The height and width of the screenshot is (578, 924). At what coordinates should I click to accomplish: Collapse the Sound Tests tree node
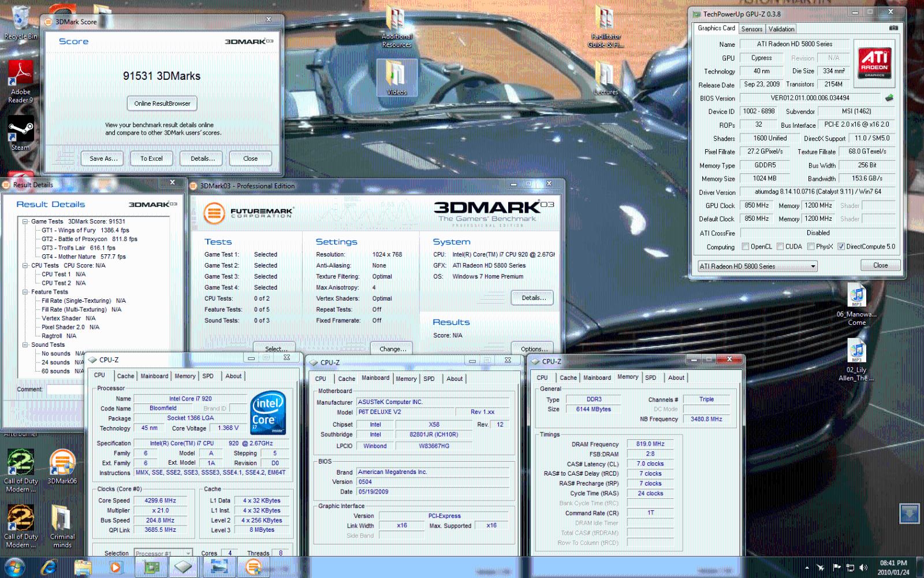point(25,344)
